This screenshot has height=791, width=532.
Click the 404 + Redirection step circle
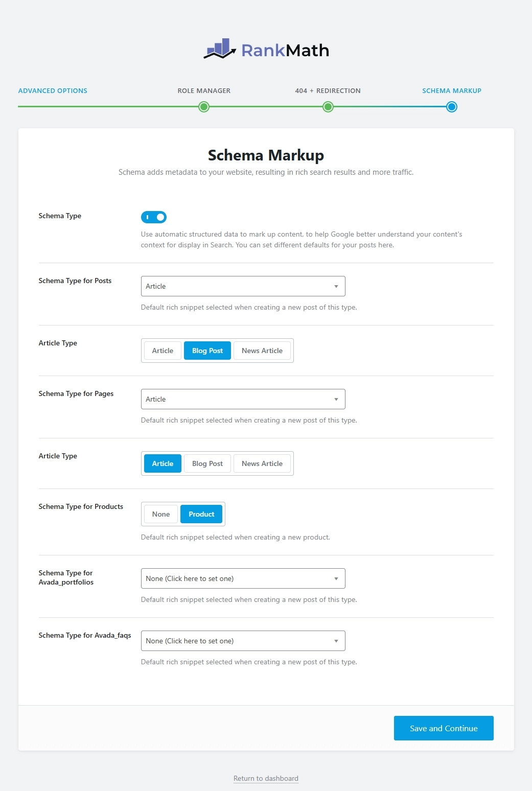tap(328, 107)
